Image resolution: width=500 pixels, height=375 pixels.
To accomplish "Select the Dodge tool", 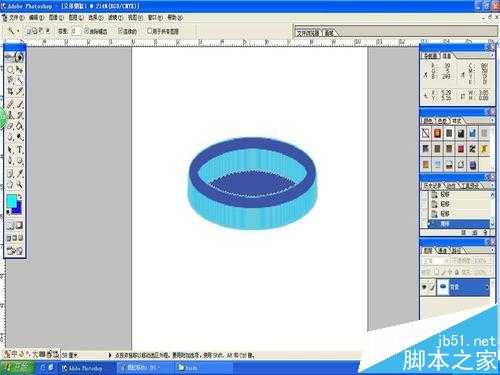I will click(20, 137).
